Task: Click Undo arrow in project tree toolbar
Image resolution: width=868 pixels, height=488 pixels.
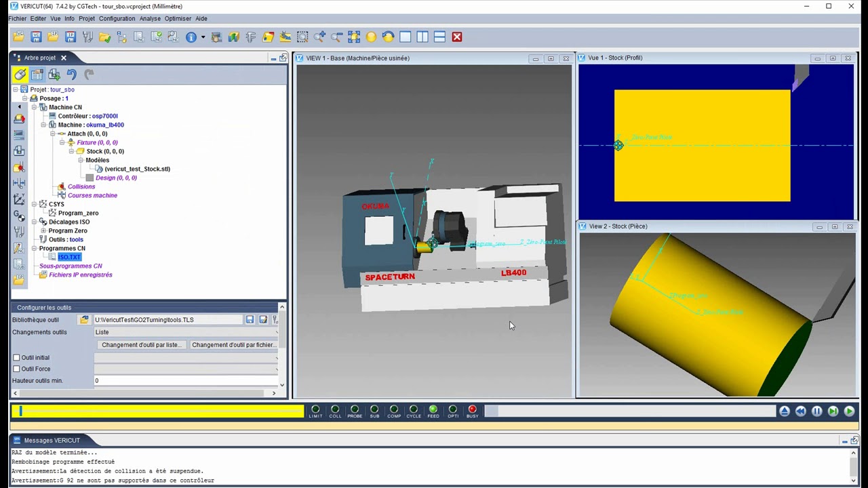Action: (71, 75)
